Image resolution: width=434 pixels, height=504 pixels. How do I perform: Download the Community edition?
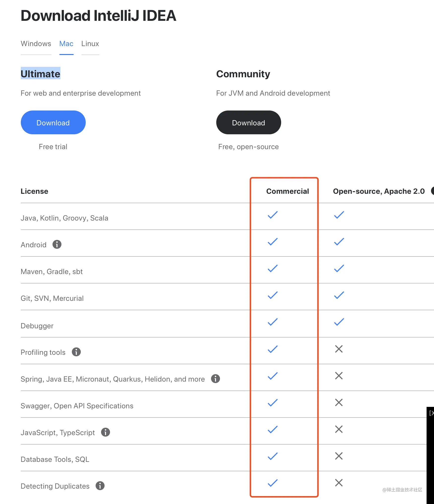pyautogui.click(x=249, y=122)
